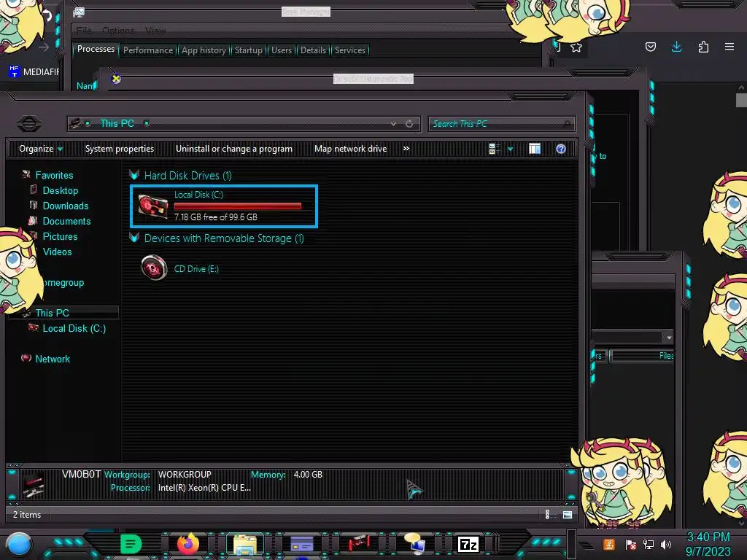Image resolution: width=747 pixels, height=560 pixels.
Task: Open File Explorer taskbar button
Action: [x=245, y=544]
